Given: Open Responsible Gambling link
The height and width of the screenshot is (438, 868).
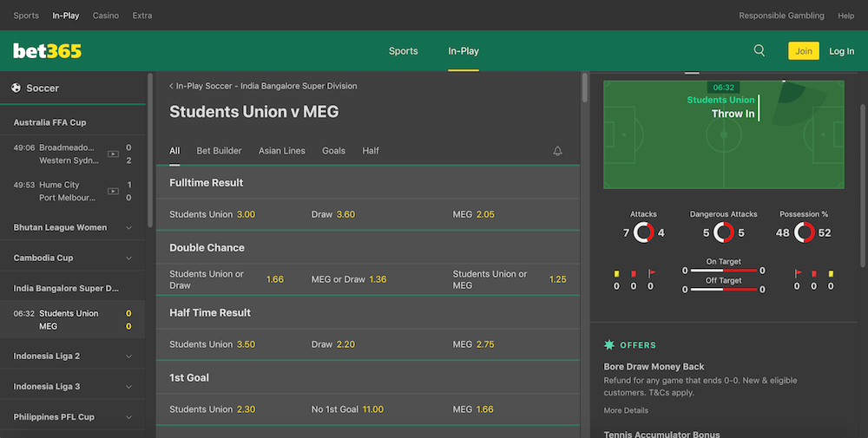Looking at the screenshot, I should point(781,16).
